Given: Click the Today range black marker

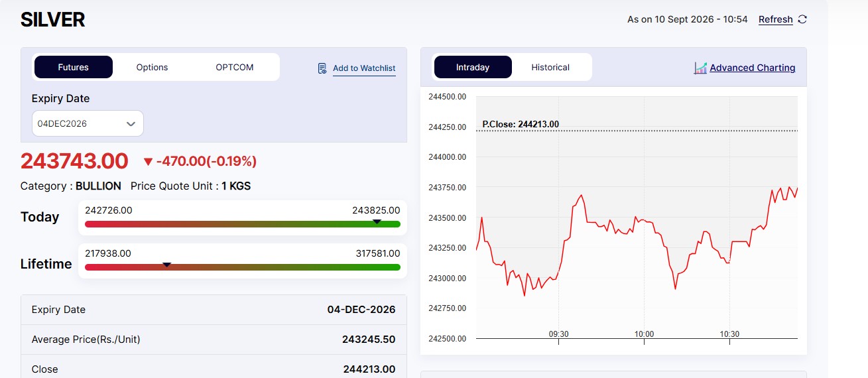Looking at the screenshot, I should point(377,221).
